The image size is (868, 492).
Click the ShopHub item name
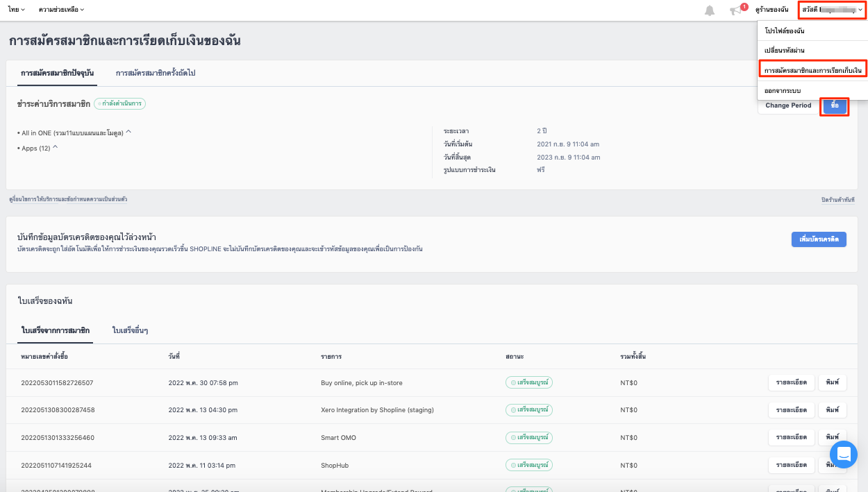[x=334, y=465]
